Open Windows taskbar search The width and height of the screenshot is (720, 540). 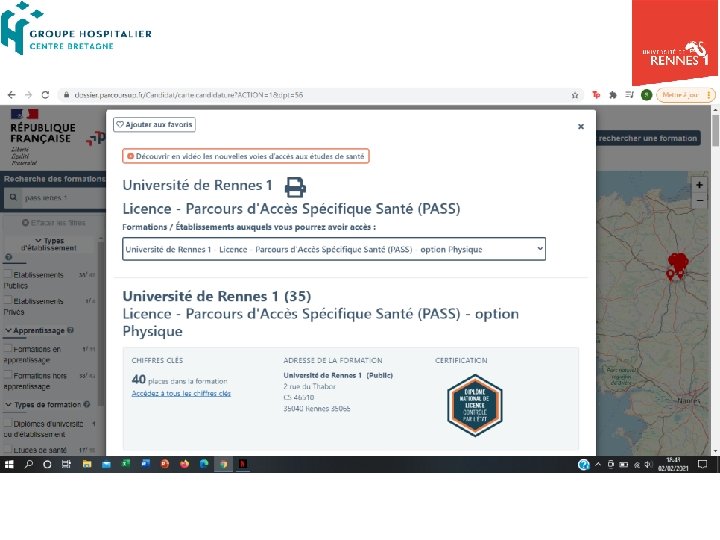click(28, 464)
